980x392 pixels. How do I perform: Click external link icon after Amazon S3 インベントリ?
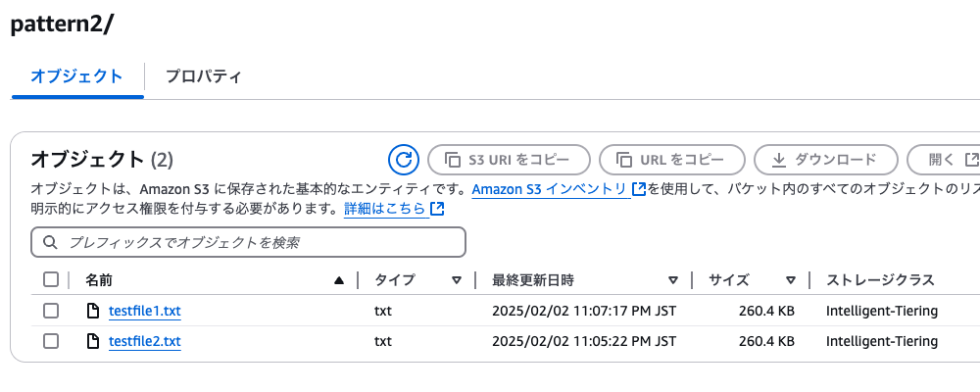click(x=639, y=189)
